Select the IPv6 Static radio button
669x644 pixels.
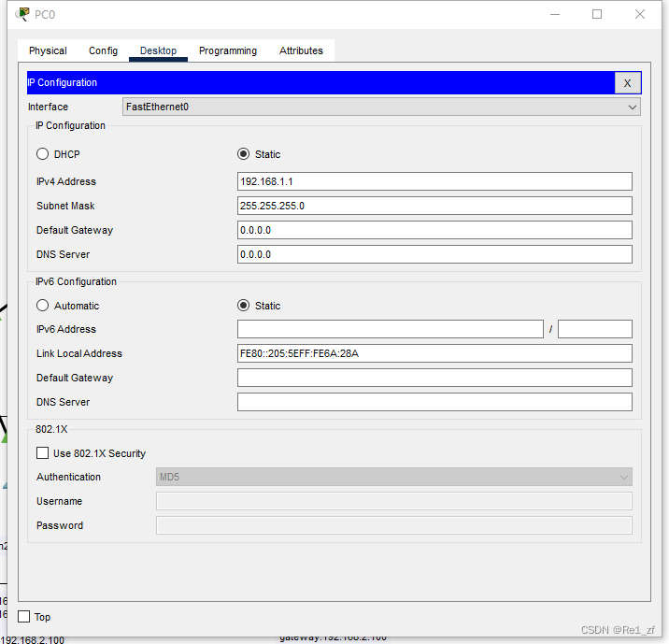243,306
